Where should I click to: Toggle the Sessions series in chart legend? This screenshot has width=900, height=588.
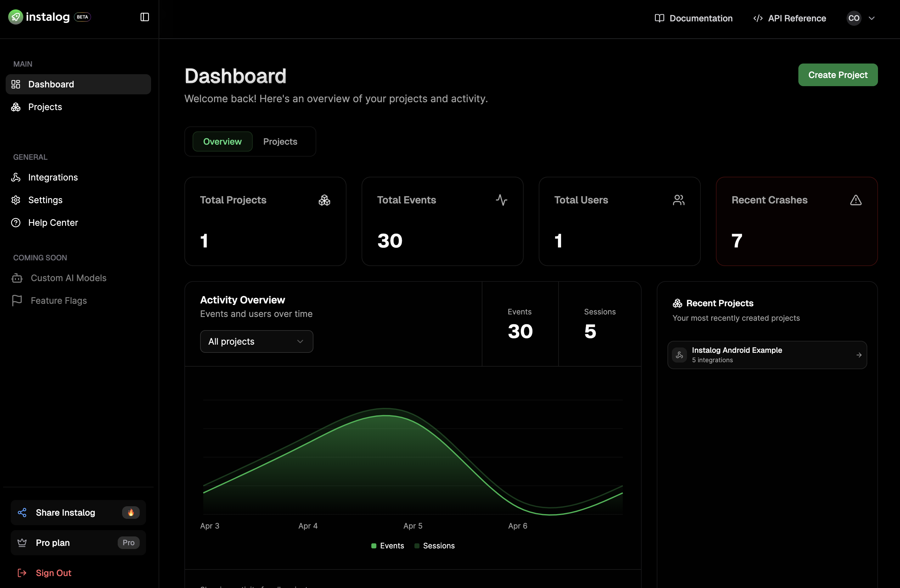click(x=435, y=546)
